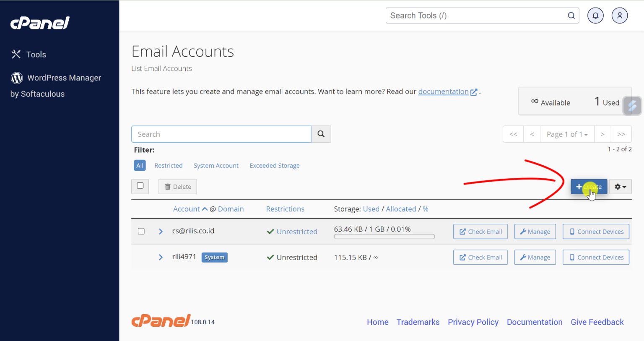
Task: Open the notifications bell icon
Action: (x=595, y=15)
